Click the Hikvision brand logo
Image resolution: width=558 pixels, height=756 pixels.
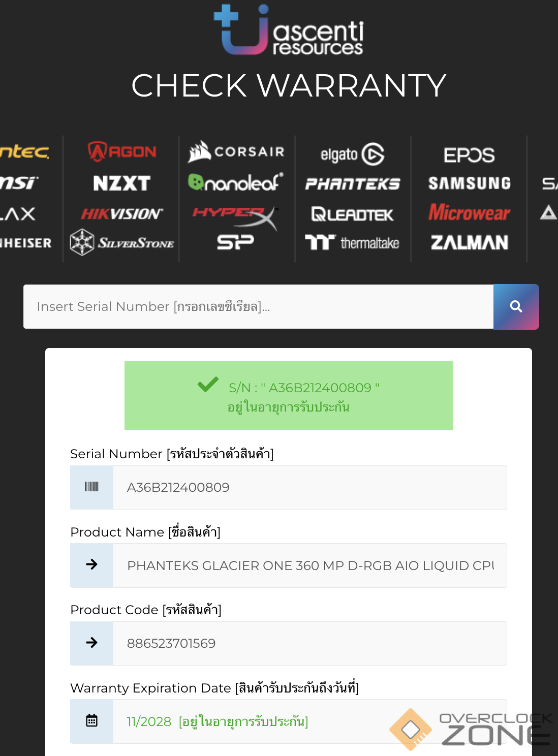(x=122, y=213)
